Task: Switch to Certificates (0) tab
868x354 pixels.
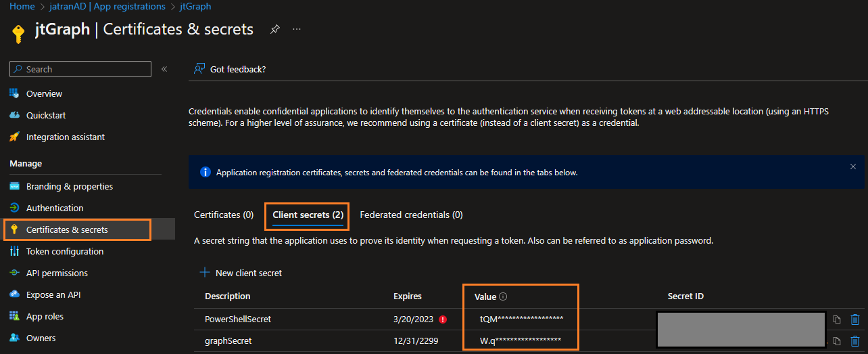Action: click(x=224, y=215)
